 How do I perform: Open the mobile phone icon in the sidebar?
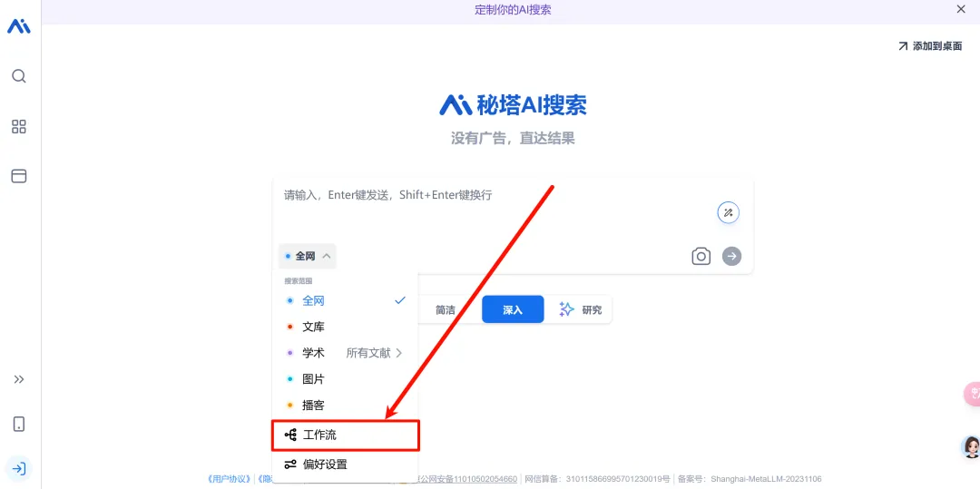coord(19,424)
